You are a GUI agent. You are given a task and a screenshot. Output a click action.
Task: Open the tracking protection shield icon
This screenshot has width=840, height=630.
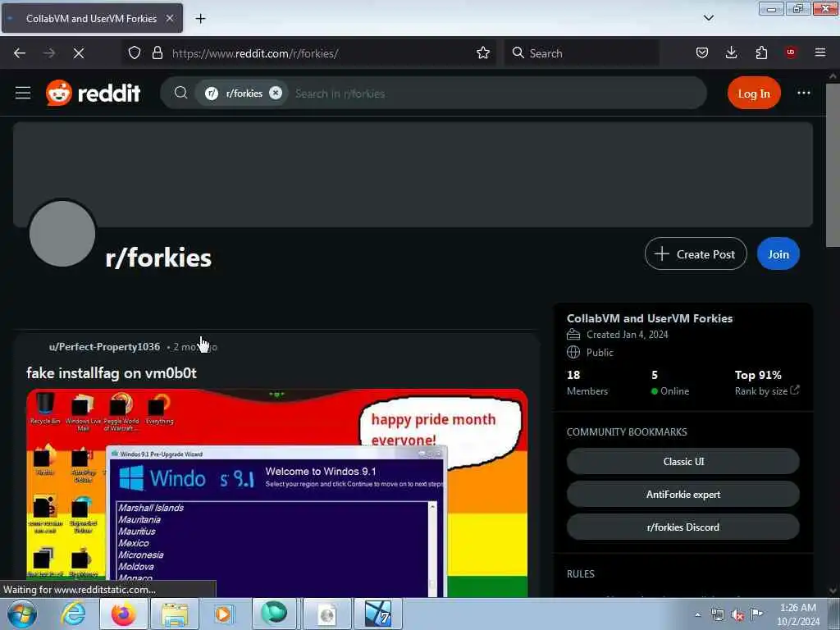coord(135,53)
